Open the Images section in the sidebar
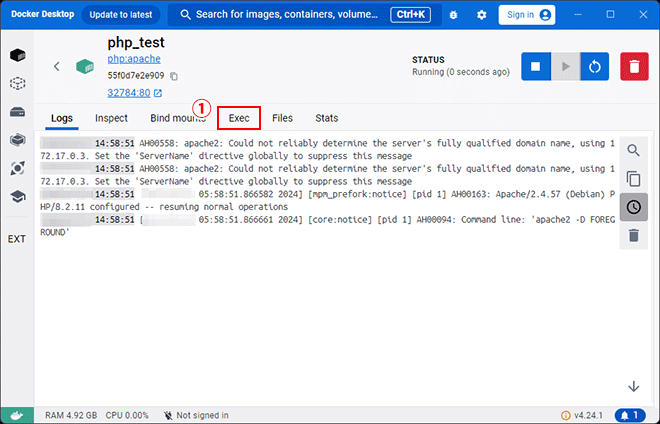Screen dimensions: 660x424 click(17, 83)
